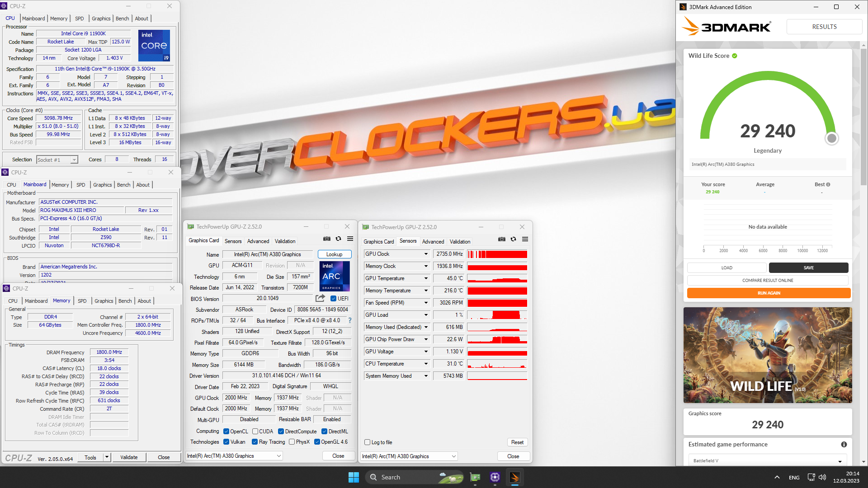Viewport: 868px width, 488px height.
Task: Open the GPU Chip Power Draw sensor dropdown
Action: [x=426, y=340]
